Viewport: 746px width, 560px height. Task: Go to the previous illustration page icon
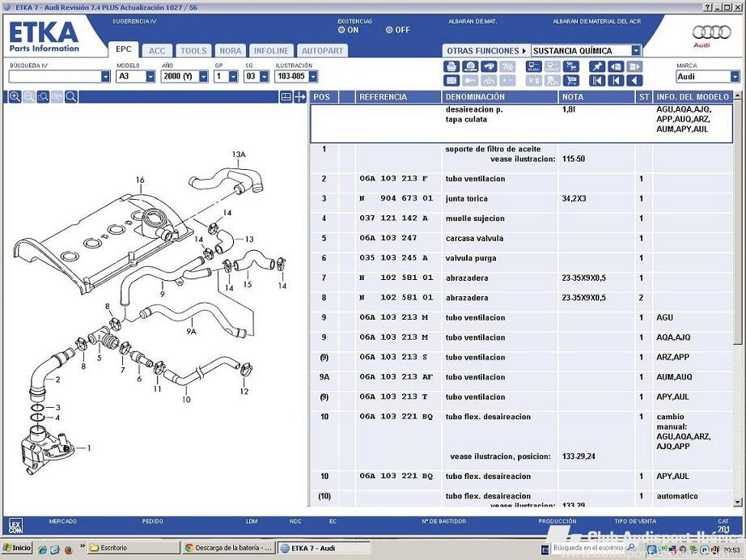(616, 66)
